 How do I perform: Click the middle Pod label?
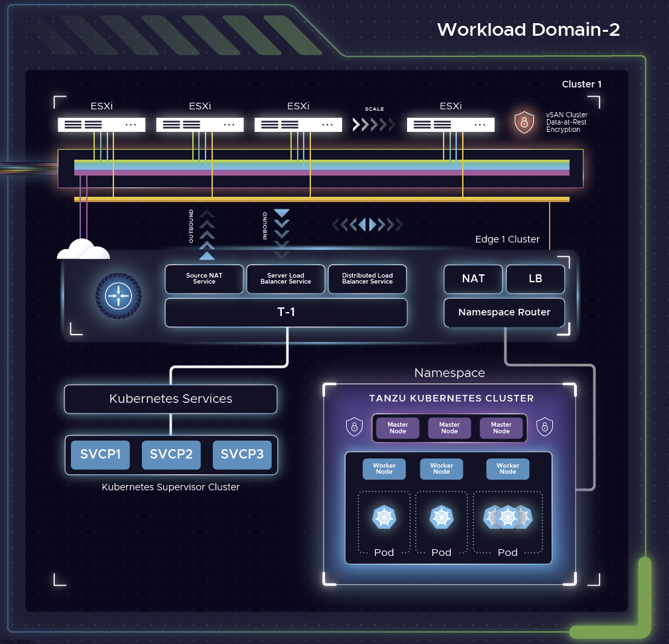pos(441,553)
